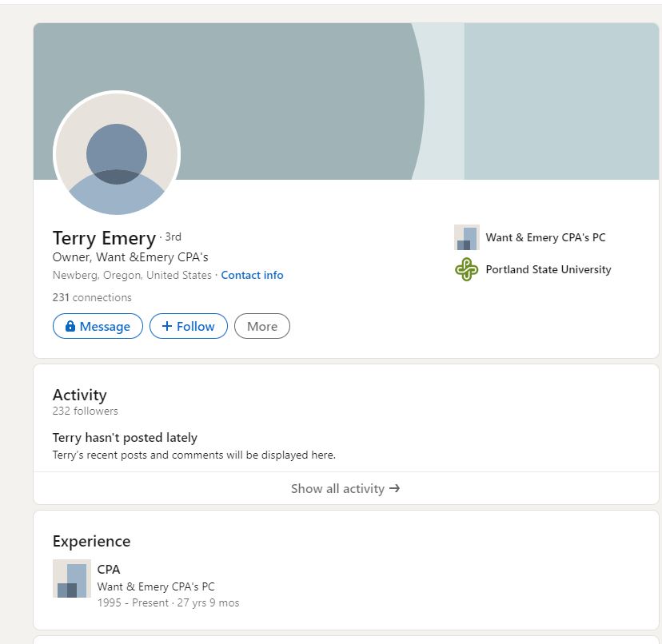Screen dimensions: 662x644
Task: Open Portland State University education link
Action: [x=548, y=269]
